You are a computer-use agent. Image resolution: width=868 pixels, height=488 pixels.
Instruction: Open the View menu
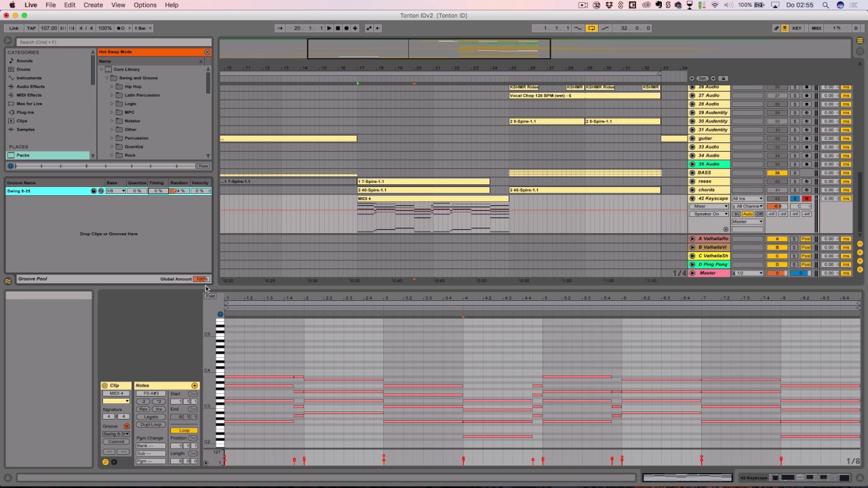pos(118,5)
